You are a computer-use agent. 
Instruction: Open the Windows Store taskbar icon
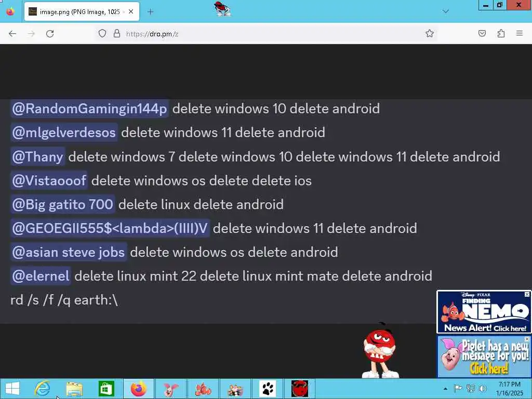tap(106, 389)
